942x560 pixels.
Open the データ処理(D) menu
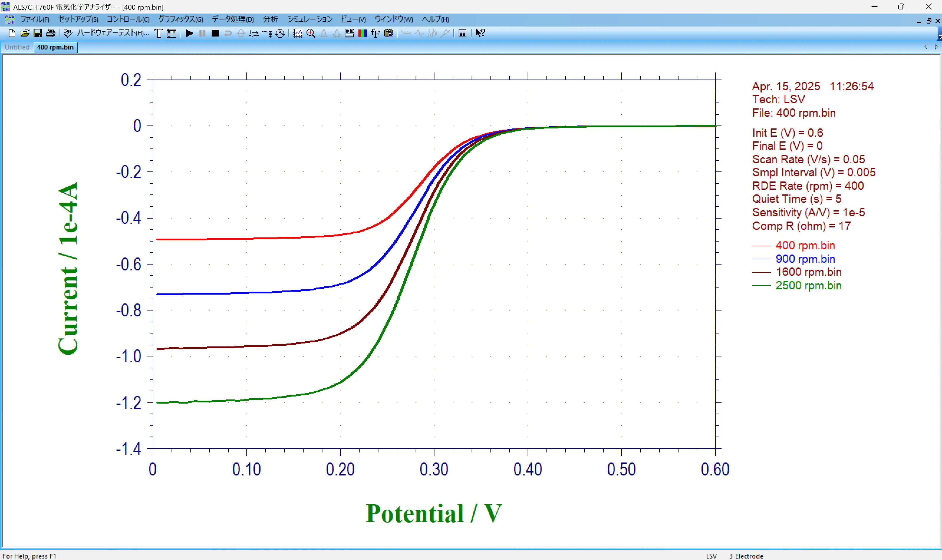click(x=232, y=19)
